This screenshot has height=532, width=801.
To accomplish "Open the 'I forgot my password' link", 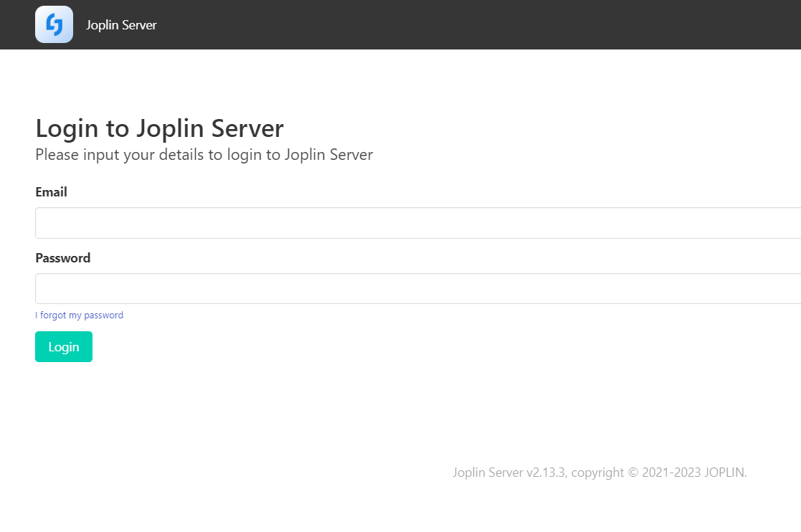I will tap(79, 315).
